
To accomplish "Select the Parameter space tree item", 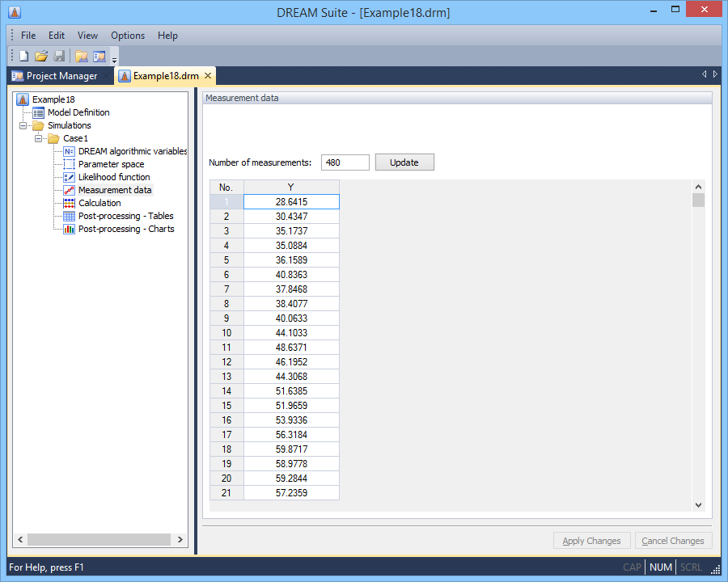I will point(112,164).
